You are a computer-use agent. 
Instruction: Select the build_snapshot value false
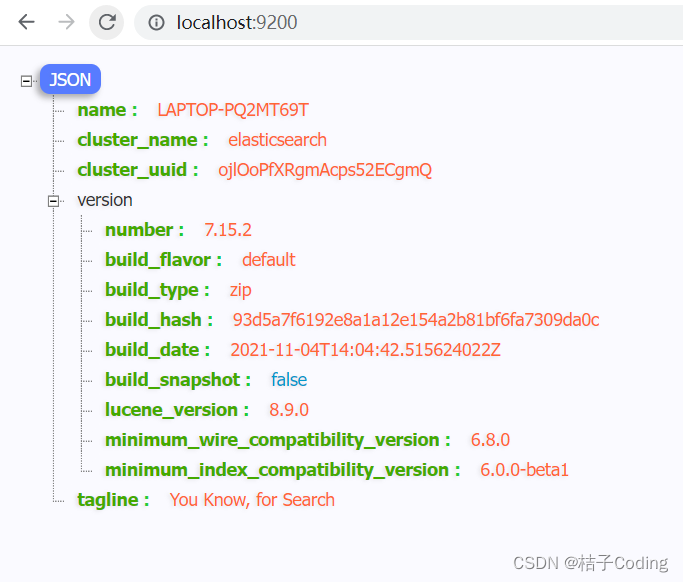tap(289, 380)
